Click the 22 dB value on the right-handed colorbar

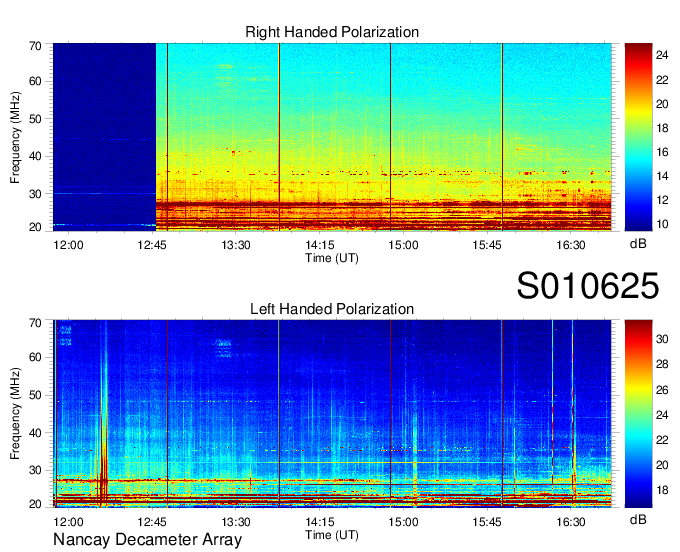pyautogui.click(x=662, y=80)
